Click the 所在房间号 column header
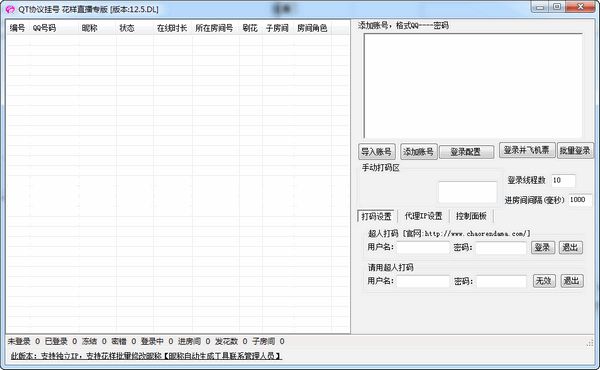600x370 pixels. (214, 28)
